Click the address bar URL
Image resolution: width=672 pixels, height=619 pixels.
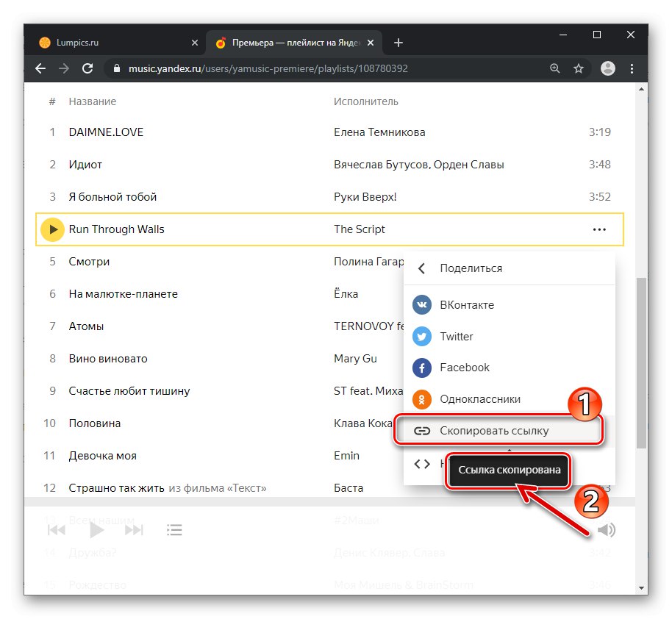coord(268,68)
